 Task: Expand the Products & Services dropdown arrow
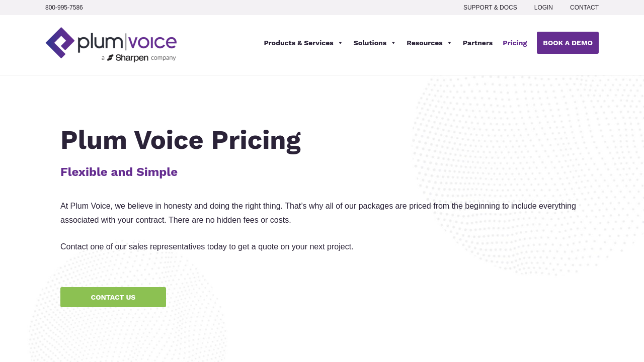(341, 43)
